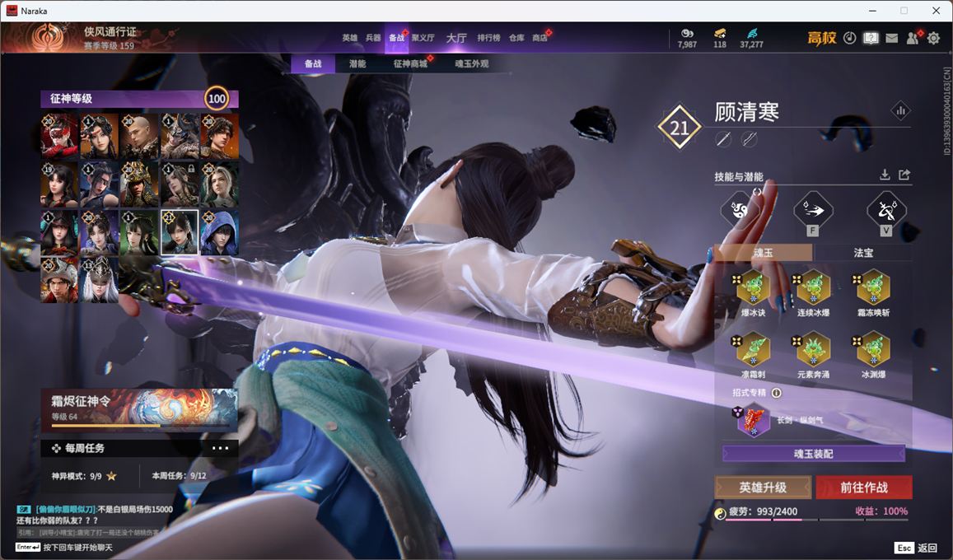Viewport: 953px width, 560px height.
Task: Open the settings gear icon
Action: click(933, 38)
